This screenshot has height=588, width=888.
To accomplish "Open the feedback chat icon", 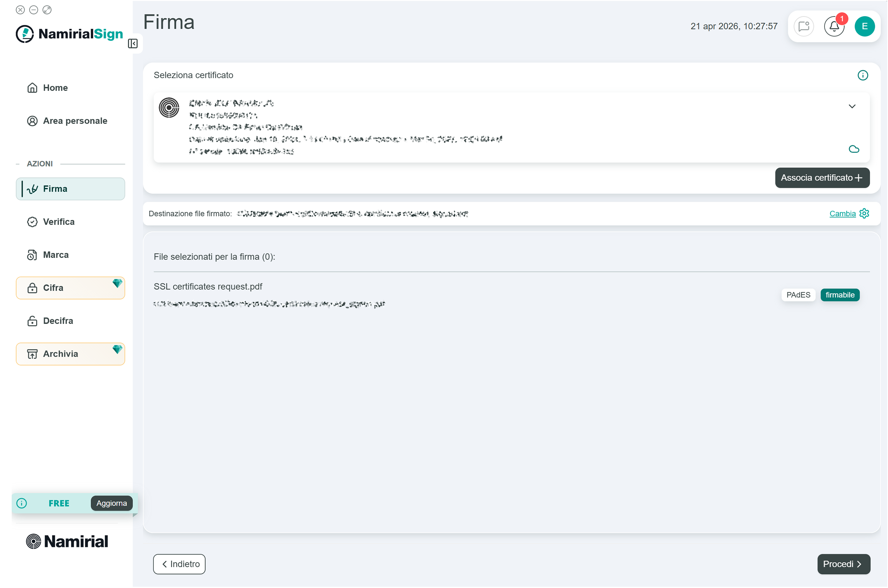I will click(804, 26).
